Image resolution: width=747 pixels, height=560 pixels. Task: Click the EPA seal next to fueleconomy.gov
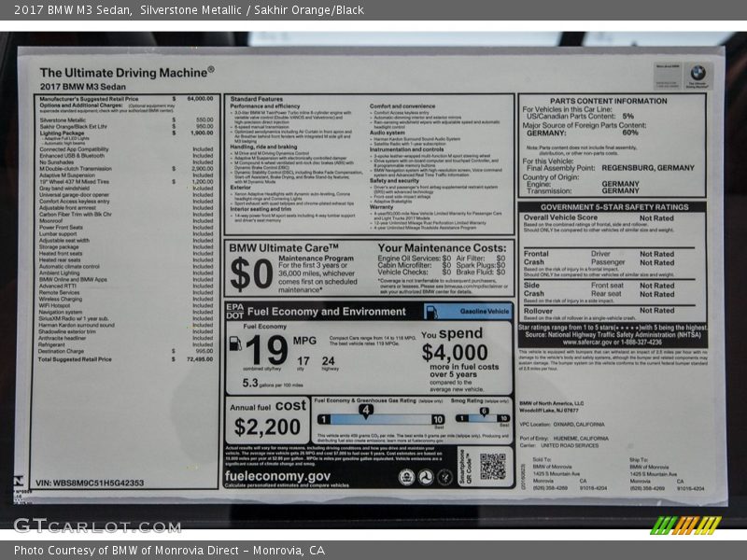406,477
